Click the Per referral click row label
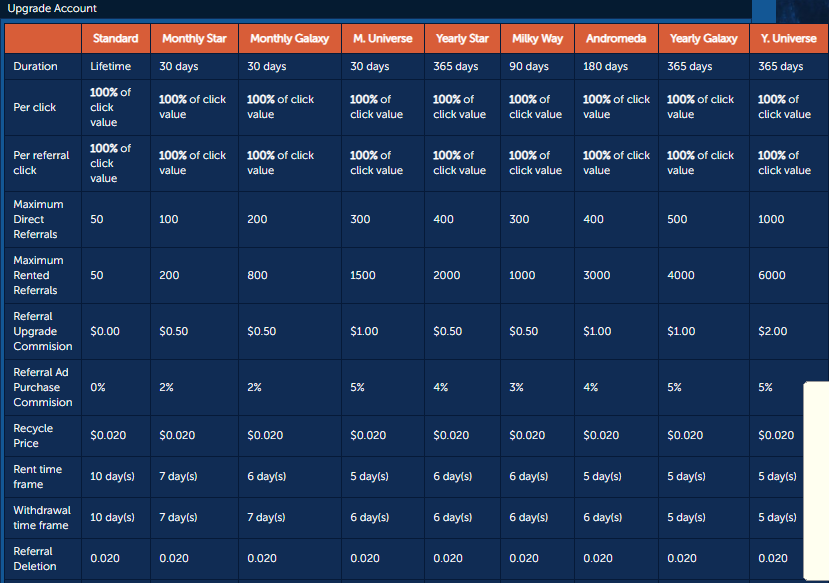 pos(41,163)
